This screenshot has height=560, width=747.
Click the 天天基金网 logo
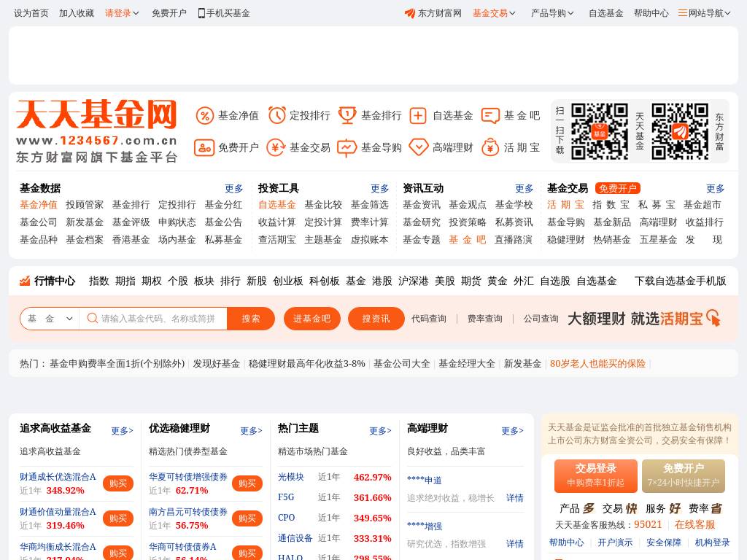(x=97, y=131)
